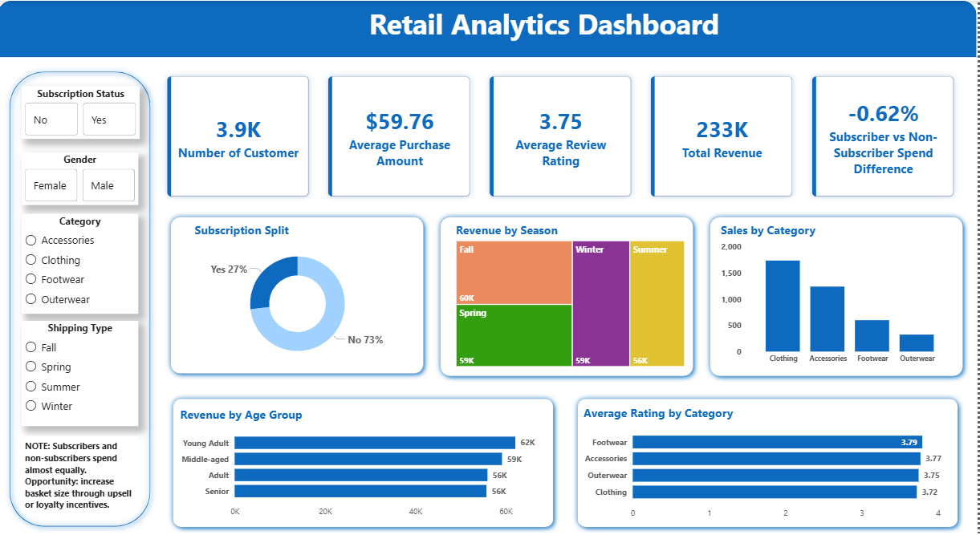980x535 pixels.
Task: Filter by Female gender
Action: 51,185
